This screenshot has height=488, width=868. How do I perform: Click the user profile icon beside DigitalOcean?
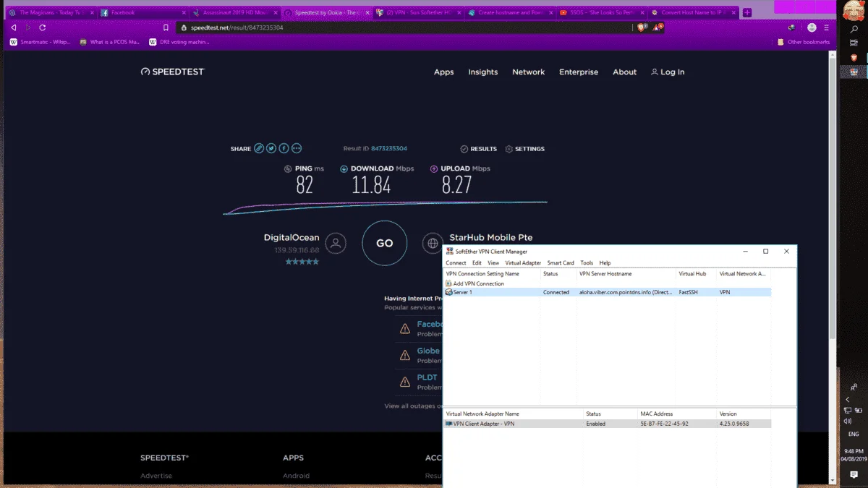[336, 243]
